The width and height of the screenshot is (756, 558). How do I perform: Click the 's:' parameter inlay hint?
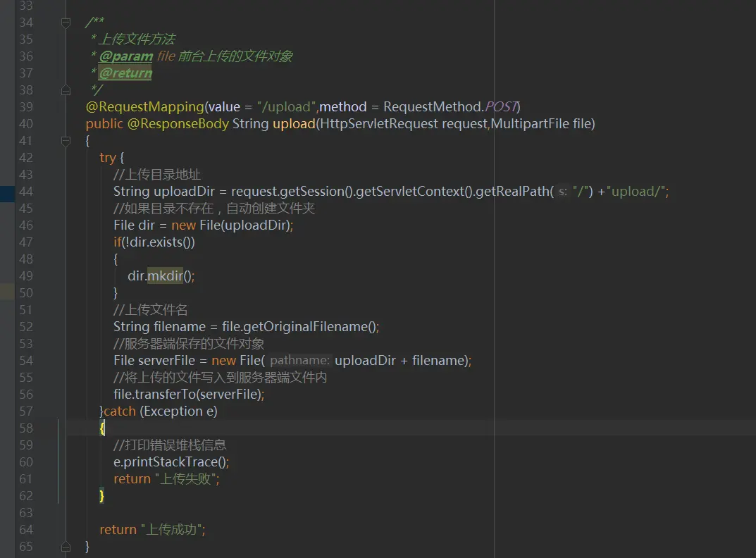pos(563,192)
